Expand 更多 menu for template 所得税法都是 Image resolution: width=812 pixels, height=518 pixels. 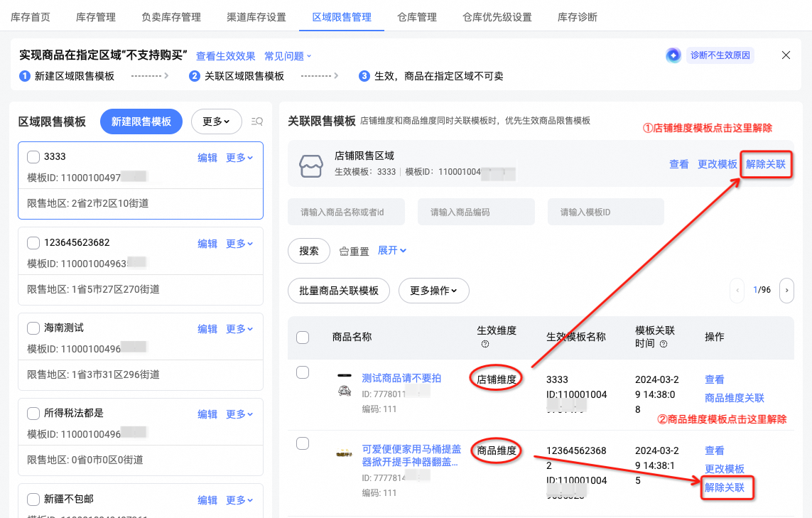click(x=239, y=414)
